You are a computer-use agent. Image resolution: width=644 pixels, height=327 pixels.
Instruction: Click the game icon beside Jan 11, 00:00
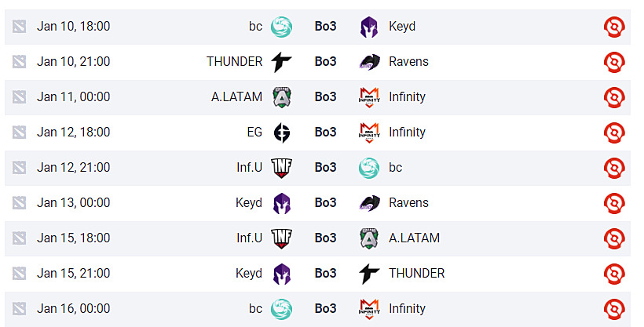pyautogui.click(x=20, y=97)
